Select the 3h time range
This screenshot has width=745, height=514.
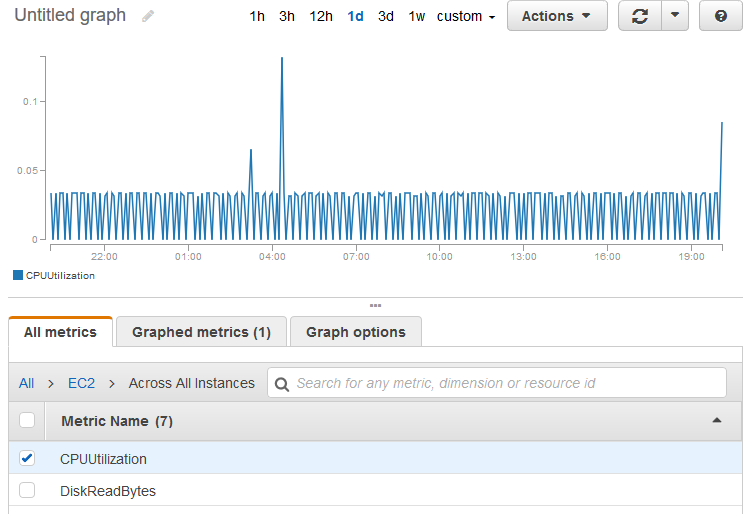coord(287,17)
